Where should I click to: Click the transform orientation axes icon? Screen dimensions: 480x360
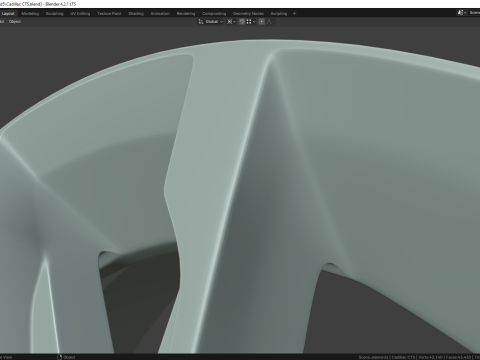pyautogui.click(x=201, y=22)
